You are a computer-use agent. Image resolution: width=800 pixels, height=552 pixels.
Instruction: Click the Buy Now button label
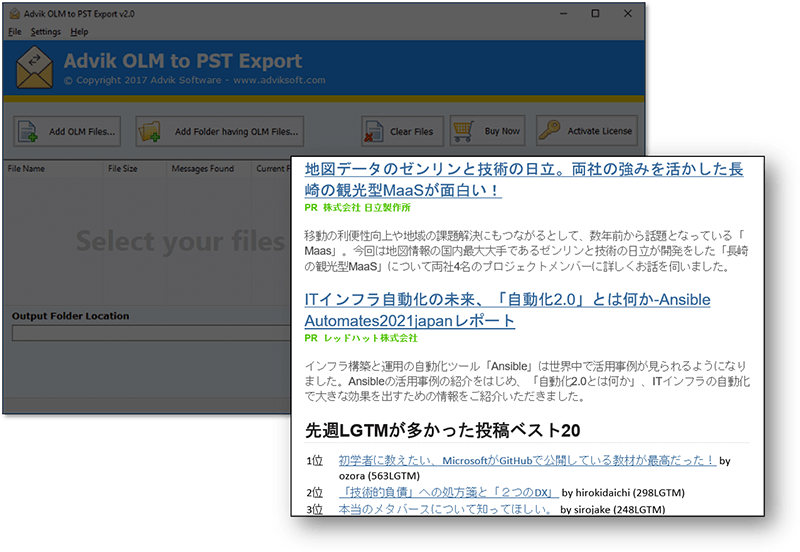click(502, 131)
